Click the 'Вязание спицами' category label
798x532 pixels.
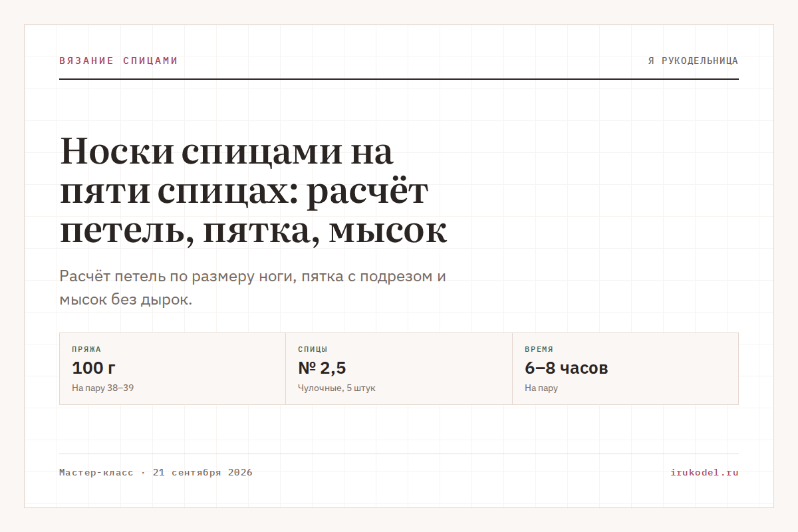[x=118, y=61]
